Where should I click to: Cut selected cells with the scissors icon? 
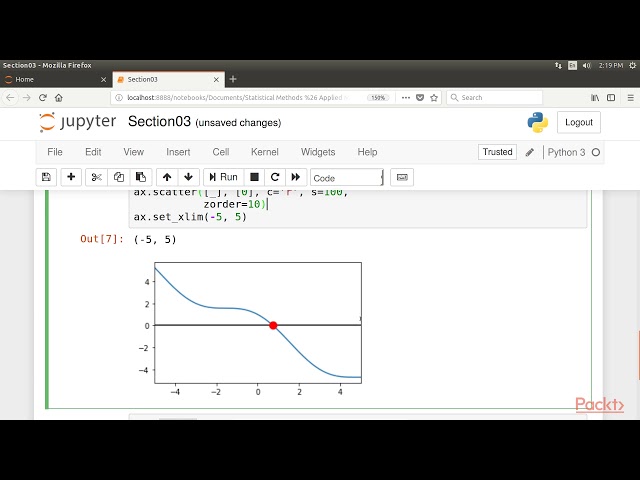point(96,177)
